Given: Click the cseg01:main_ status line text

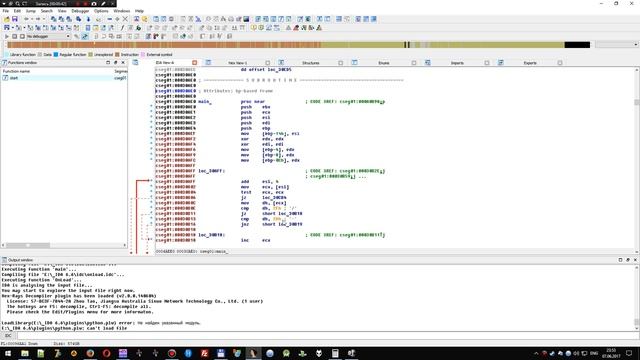Looking at the screenshot, I should tap(214, 251).
